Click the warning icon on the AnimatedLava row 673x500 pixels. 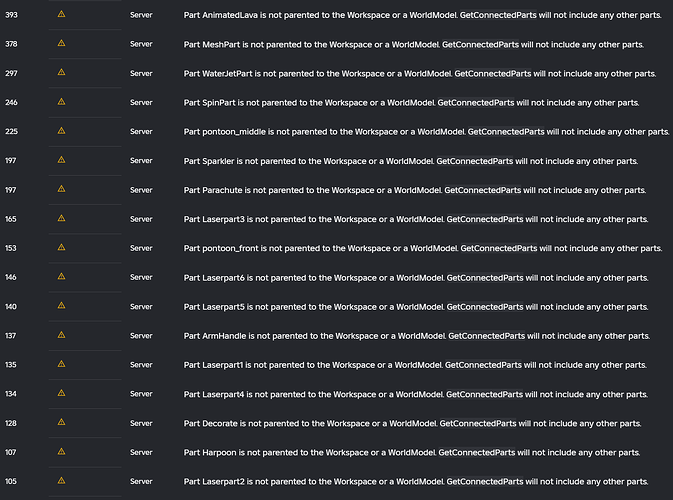[61, 15]
